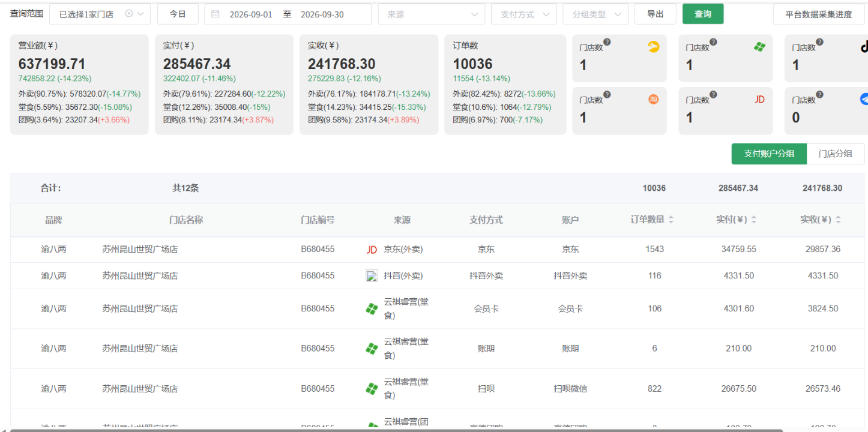This screenshot has height=432, width=868.
Task: Click the red JD icon in store count card
Action: [x=759, y=100]
